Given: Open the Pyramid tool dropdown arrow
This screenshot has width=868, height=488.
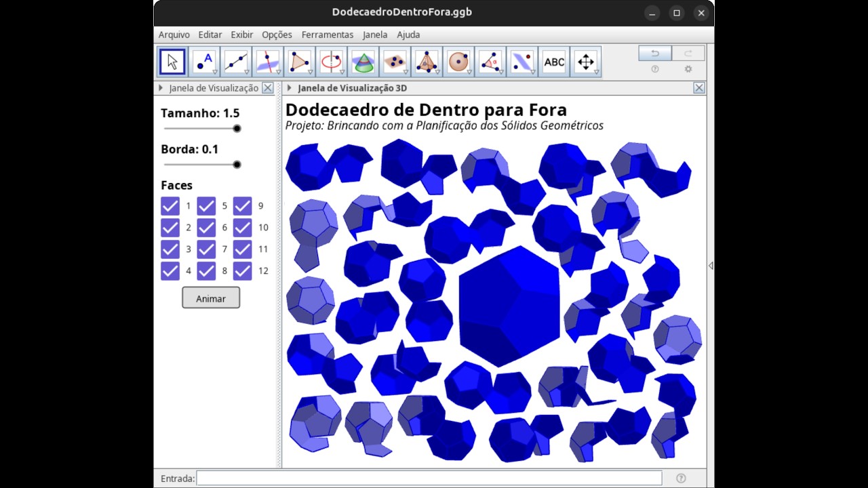Looking at the screenshot, I should (x=437, y=72).
